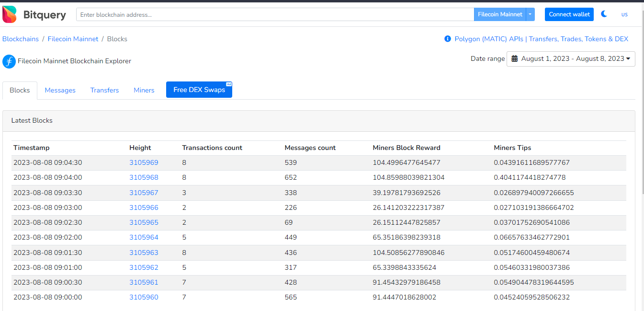Open block height 3105960
This screenshot has width=644, height=311.
pyautogui.click(x=144, y=297)
